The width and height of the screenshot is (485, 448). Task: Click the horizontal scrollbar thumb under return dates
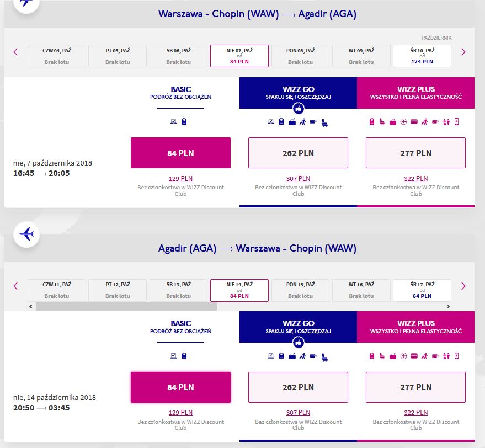click(x=126, y=306)
